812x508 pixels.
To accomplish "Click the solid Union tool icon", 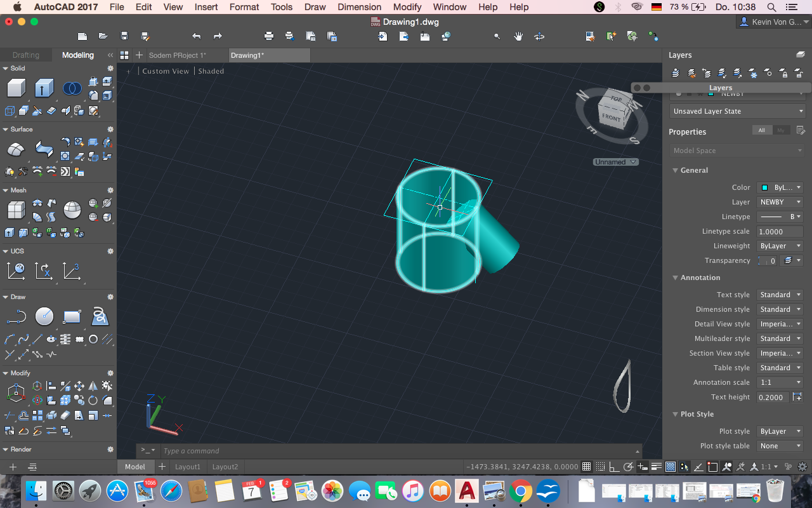I will point(72,88).
